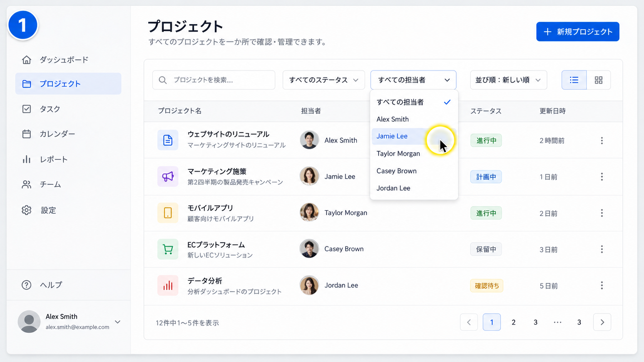
Task: Click the タスク checkbox icon in sidebar
Action: pos(27,109)
